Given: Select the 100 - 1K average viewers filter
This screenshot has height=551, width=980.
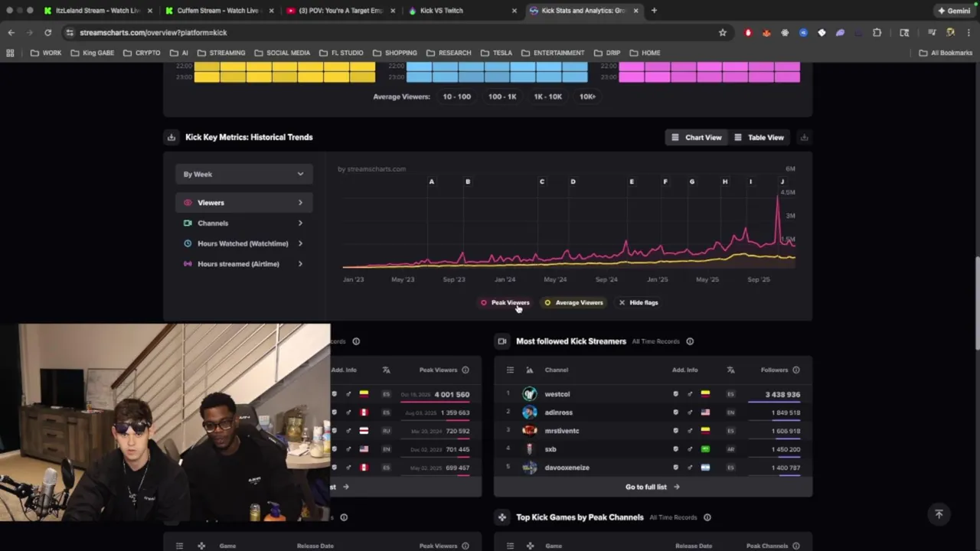Looking at the screenshot, I should [502, 97].
